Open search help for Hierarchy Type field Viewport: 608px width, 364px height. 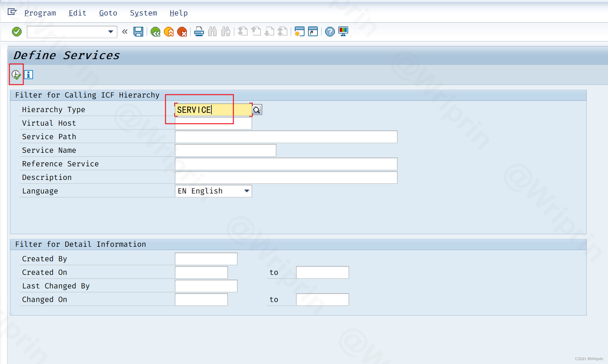pyautogui.click(x=257, y=110)
